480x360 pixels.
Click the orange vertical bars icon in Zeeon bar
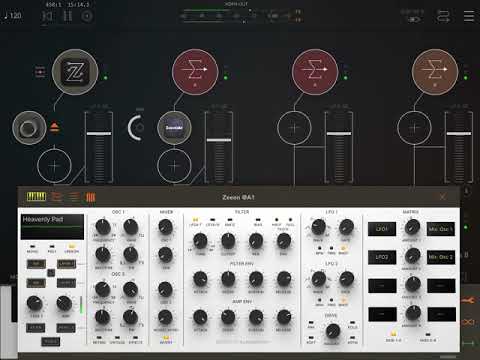click(91, 197)
